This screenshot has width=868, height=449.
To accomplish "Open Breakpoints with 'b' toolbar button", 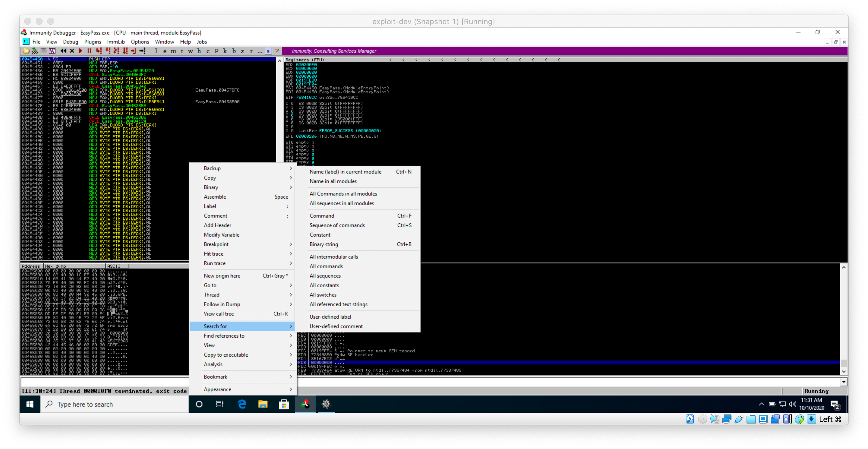I will click(x=234, y=51).
